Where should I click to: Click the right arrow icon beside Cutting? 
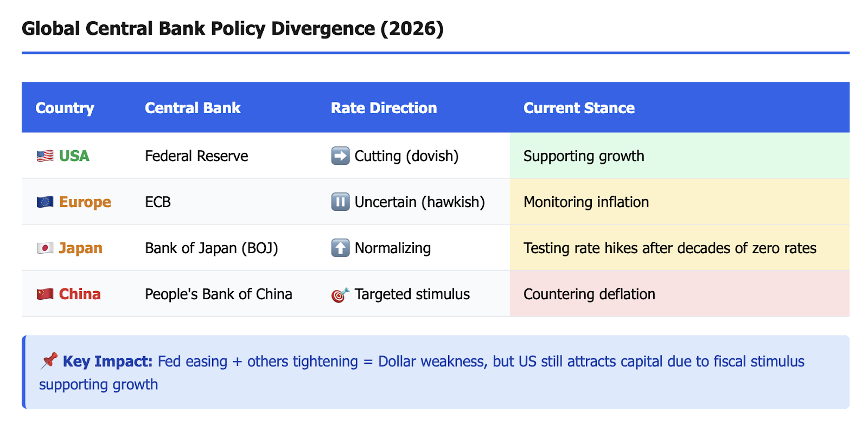(x=340, y=156)
